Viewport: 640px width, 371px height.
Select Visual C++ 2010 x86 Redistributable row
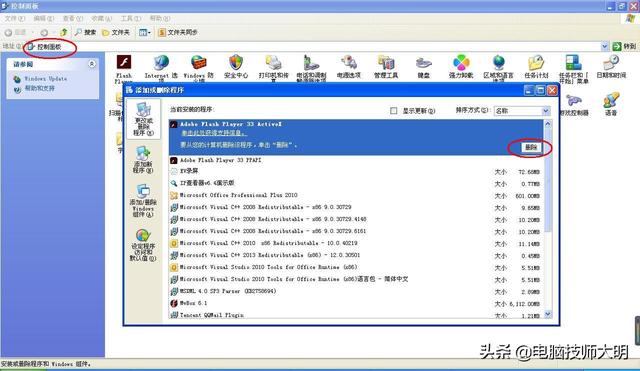[x=356, y=244]
